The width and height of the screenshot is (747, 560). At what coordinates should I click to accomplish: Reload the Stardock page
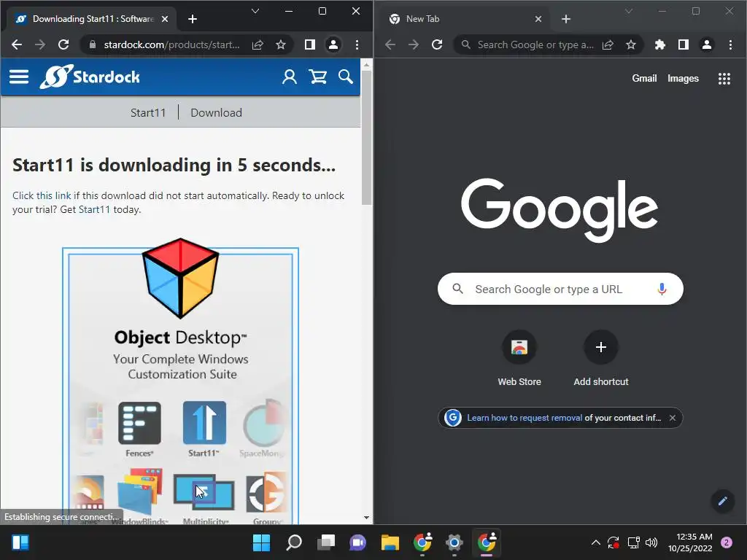(63, 44)
